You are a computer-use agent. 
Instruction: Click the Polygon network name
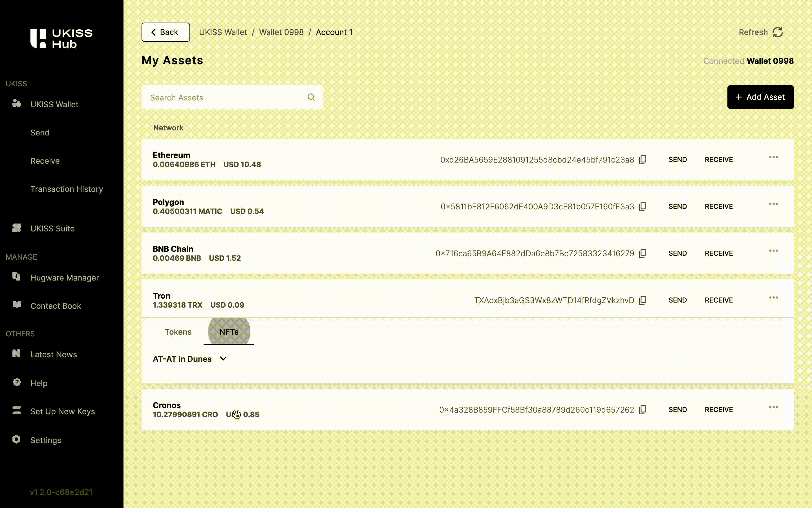[168, 202]
